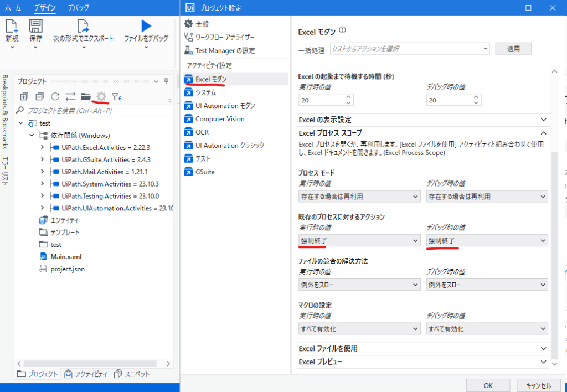This screenshot has height=392, width=567.
Task: Select Computer Vision activity settings
Action: point(235,119)
